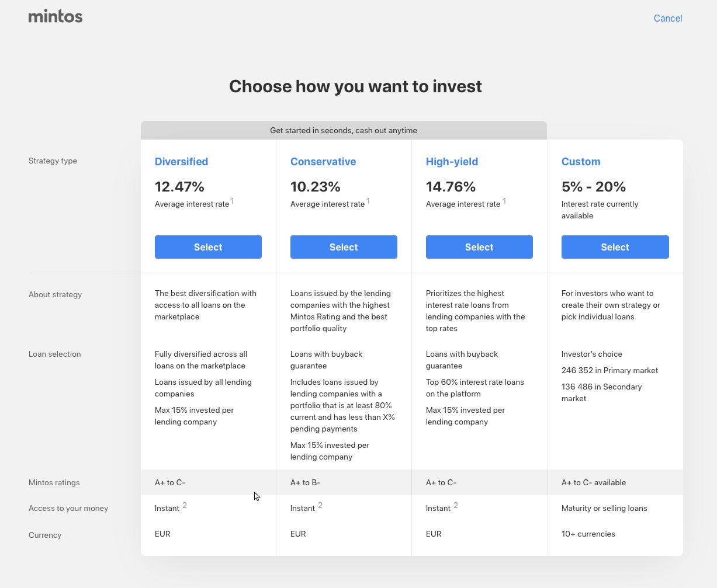
Task: Click the Cancel link
Action: [x=668, y=18]
